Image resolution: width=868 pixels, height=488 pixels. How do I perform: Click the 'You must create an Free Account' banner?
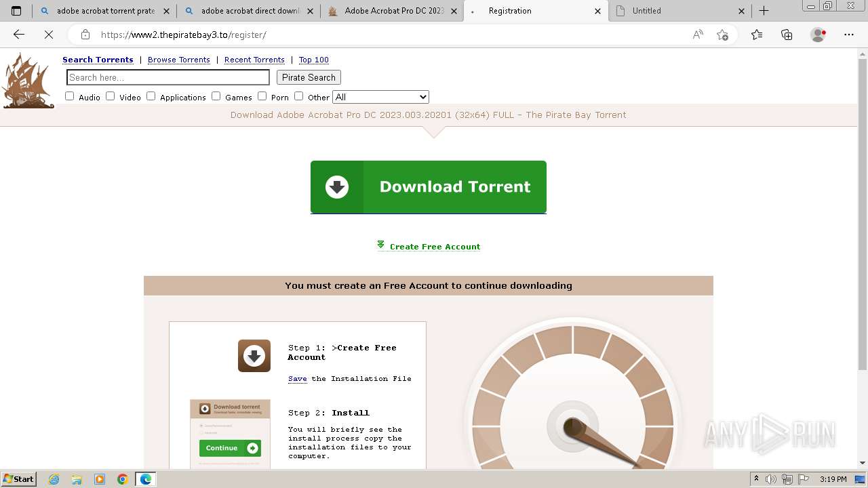click(x=429, y=285)
